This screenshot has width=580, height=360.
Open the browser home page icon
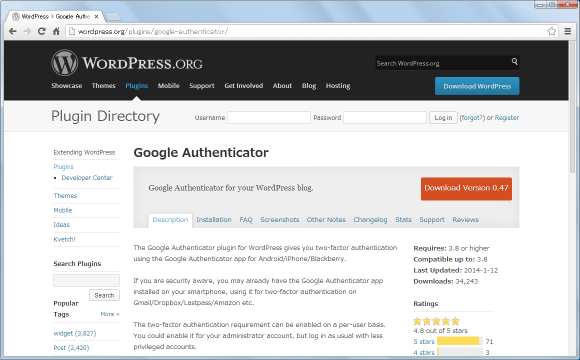56,31
